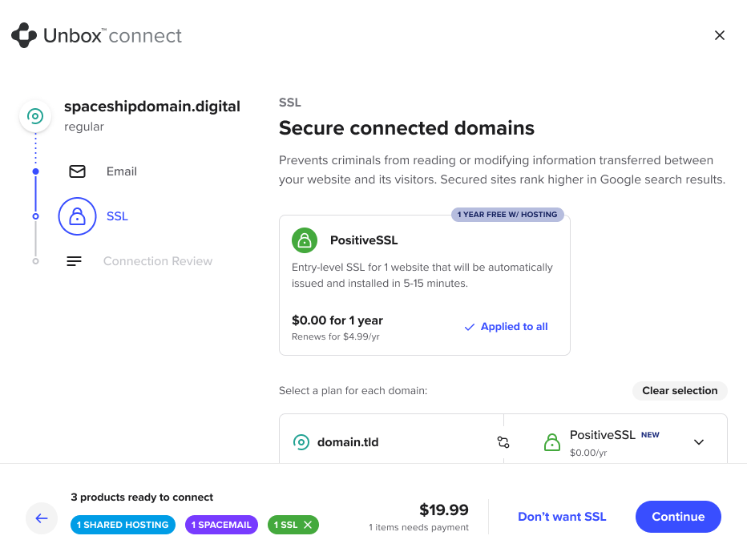Image resolution: width=747 pixels, height=560 pixels.
Task: Go to the Connection Review step
Action: pos(157,261)
